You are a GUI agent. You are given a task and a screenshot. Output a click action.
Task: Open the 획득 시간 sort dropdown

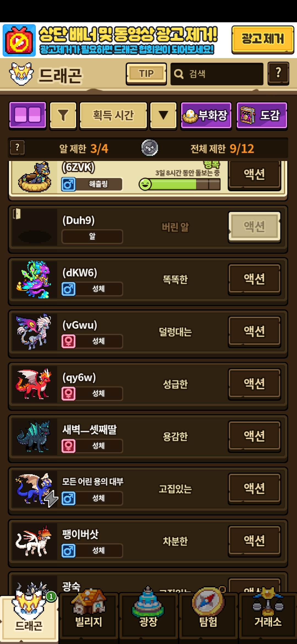pyautogui.click(x=113, y=115)
